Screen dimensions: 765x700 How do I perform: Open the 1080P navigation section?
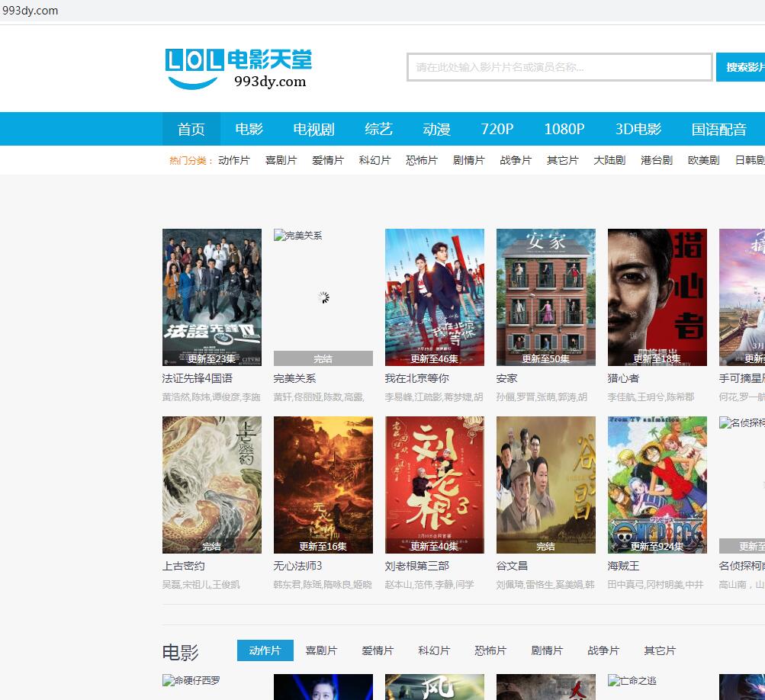point(564,129)
